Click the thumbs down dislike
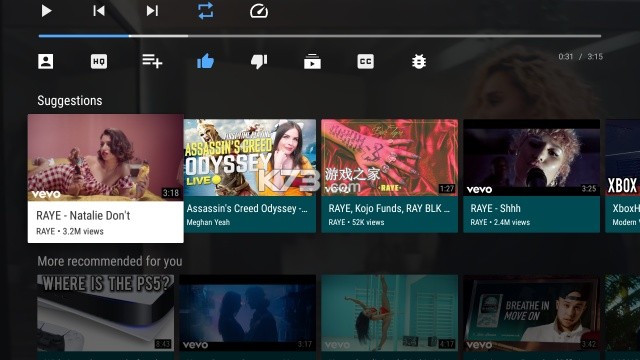This screenshot has height=360, width=640. [x=259, y=62]
